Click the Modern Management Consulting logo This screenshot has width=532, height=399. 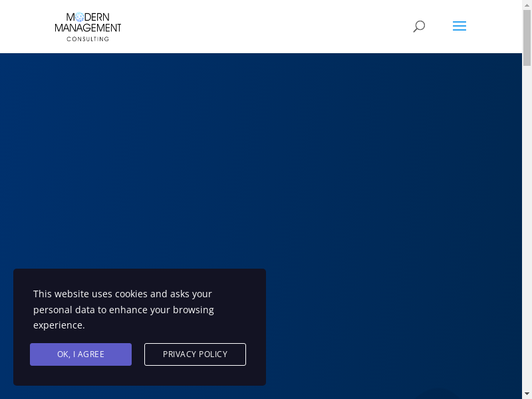pos(88,27)
